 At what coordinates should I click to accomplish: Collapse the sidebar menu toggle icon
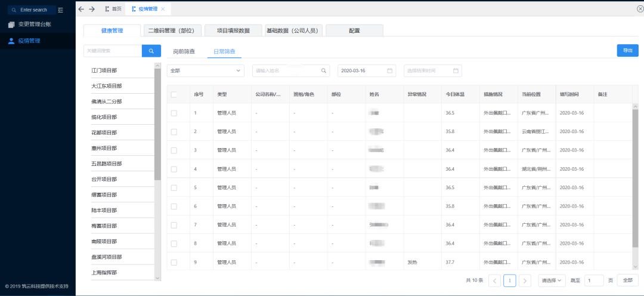61,10
